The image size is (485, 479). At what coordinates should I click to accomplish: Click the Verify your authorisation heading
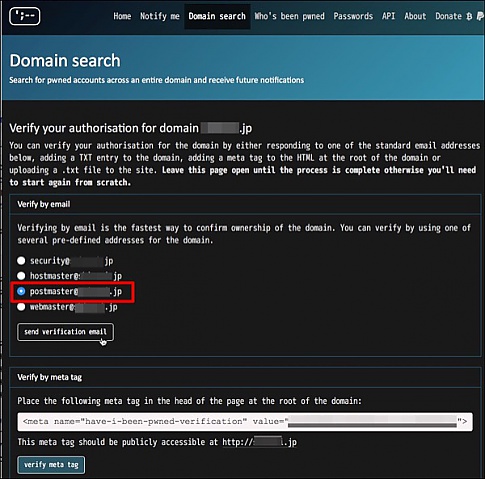pyautogui.click(x=131, y=128)
